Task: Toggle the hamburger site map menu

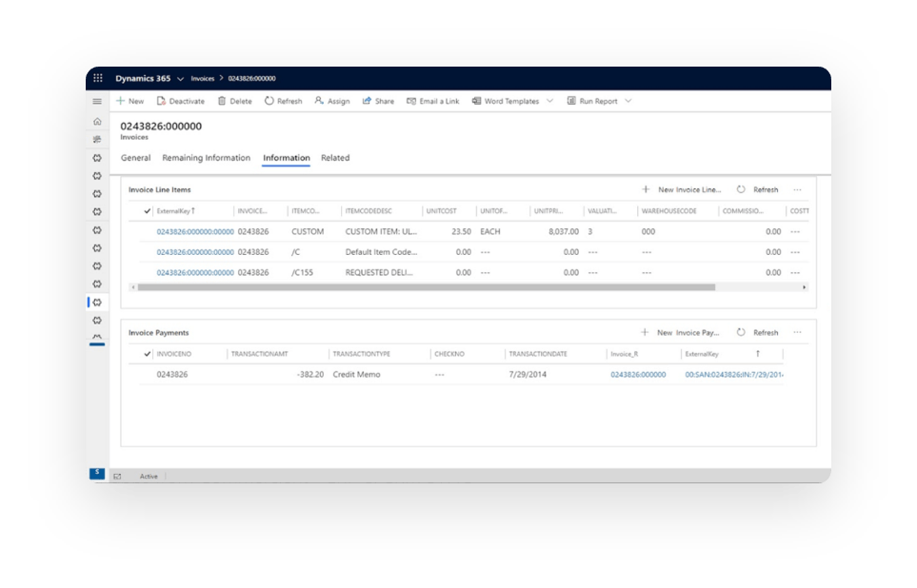Action: click(97, 101)
